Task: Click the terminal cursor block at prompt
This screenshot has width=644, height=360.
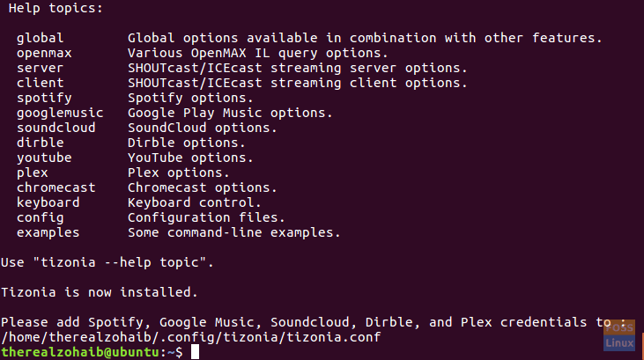Action: coord(195,352)
